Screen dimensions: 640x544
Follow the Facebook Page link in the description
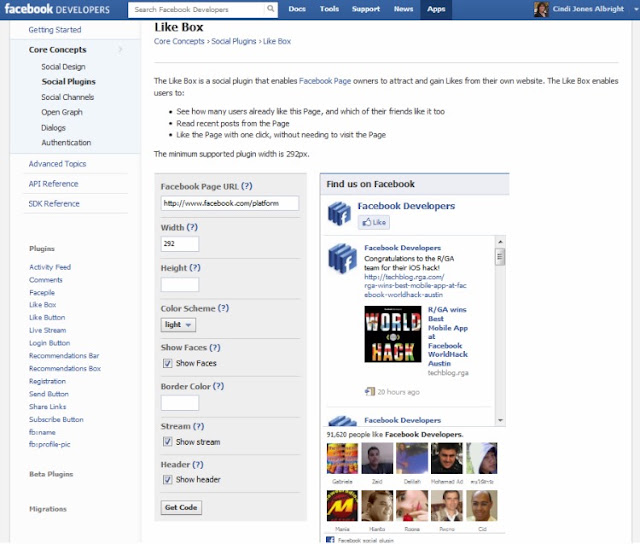click(x=325, y=81)
